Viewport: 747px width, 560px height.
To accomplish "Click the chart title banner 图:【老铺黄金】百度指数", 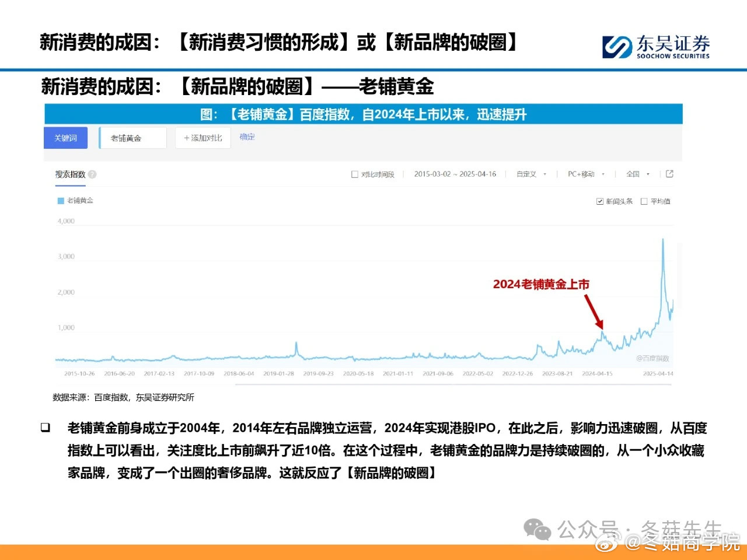I will pos(363,114).
